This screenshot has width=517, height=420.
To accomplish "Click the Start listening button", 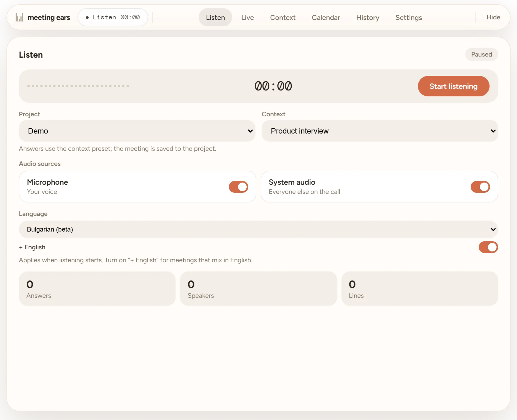I will click(453, 86).
